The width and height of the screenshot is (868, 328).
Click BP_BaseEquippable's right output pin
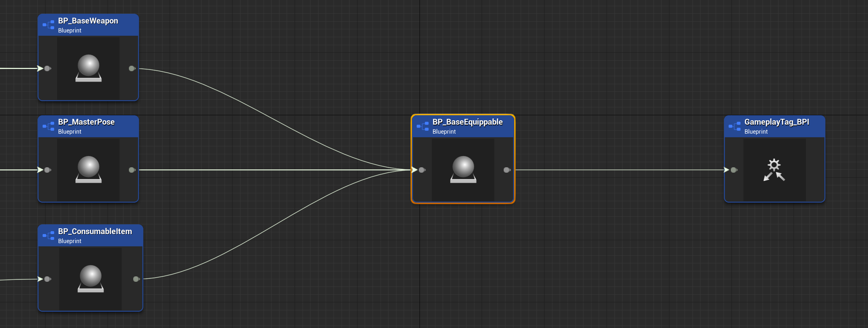click(507, 170)
